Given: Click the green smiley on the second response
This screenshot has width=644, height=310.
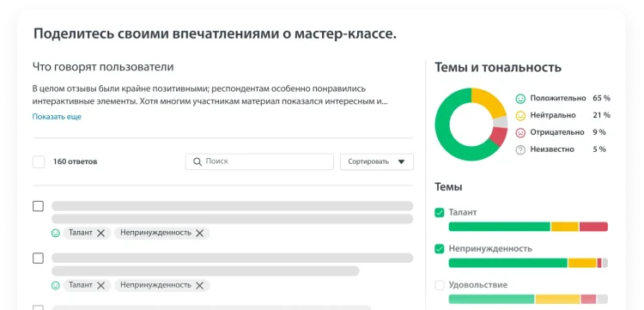Looking at the screenshot, I should tap(56, 285).
